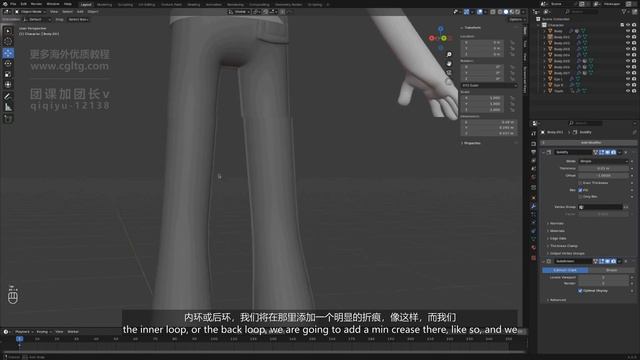This screenshot has width=640, height=360.
Task: Open the Modifiers wrench properties tab
Action: point(533,207)
